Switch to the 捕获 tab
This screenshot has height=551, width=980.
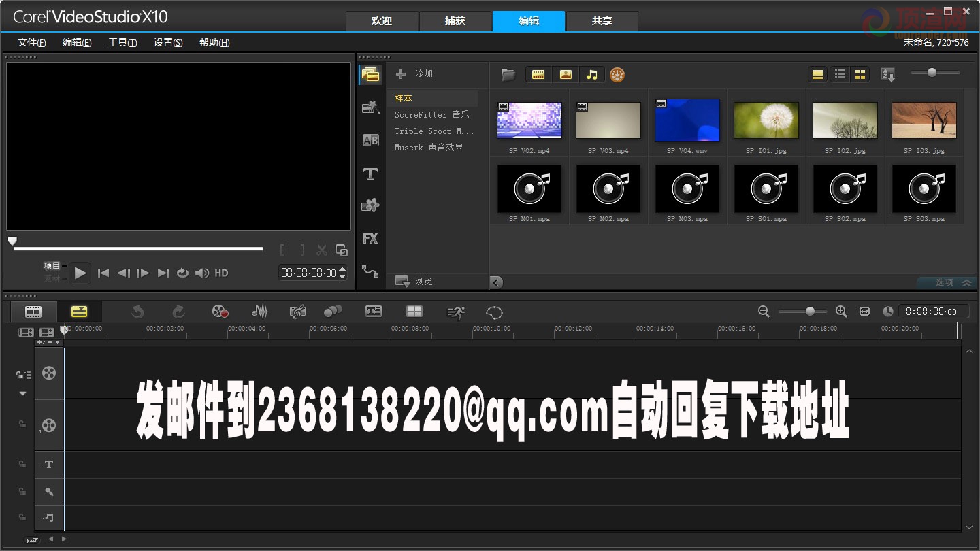pyautogui.click(x=455, y=21)
